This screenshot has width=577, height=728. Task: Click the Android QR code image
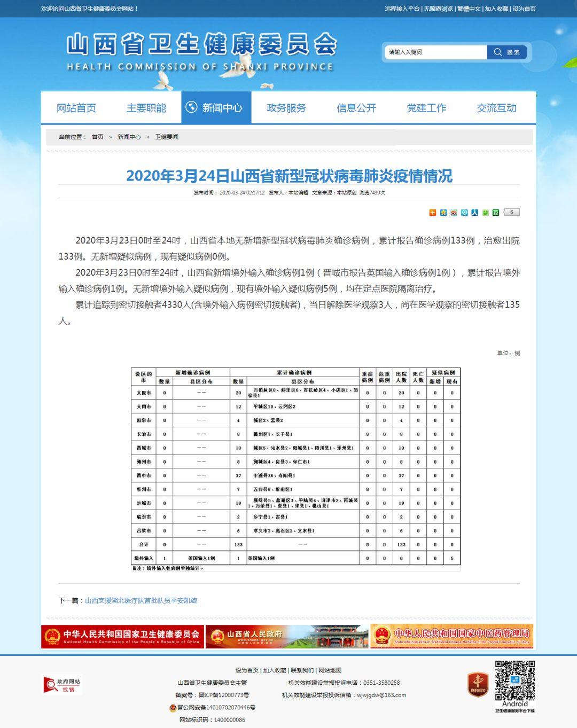pos(514,680)
